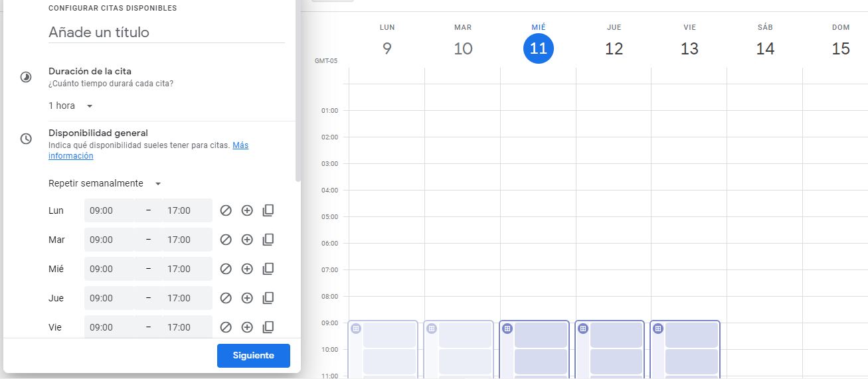Select Monday 9 in the calendar header
Image resolution: width=868 pixels, height=379 pixels.
(387, 48)
